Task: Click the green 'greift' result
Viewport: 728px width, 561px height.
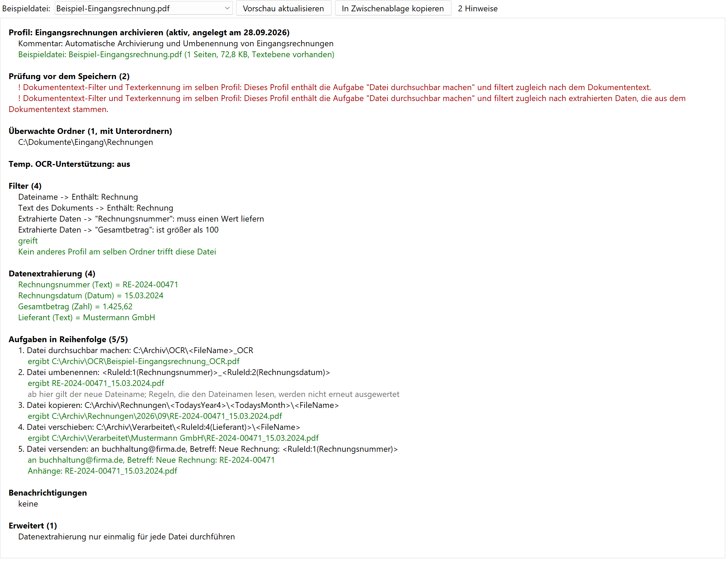Action: (28, 241)
